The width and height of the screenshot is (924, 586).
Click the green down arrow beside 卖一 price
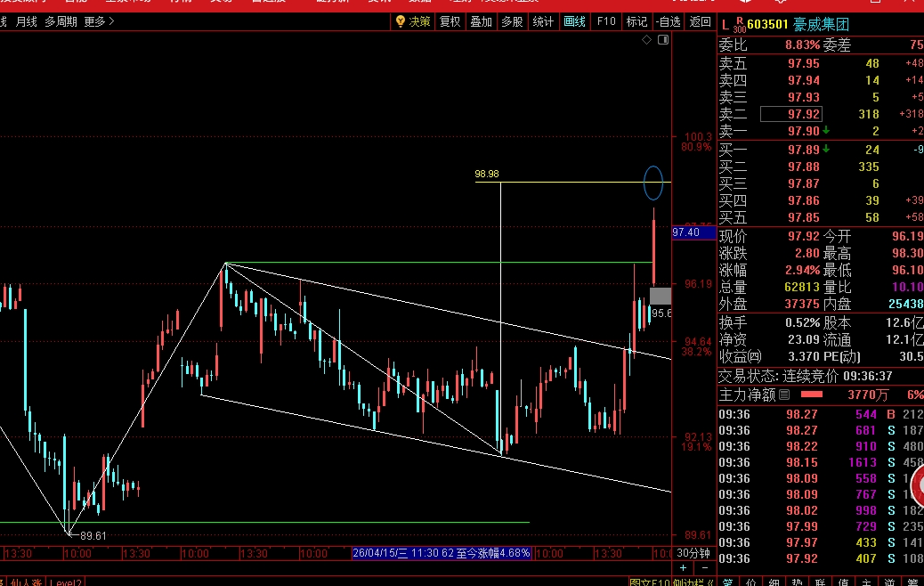click(826, 130)
